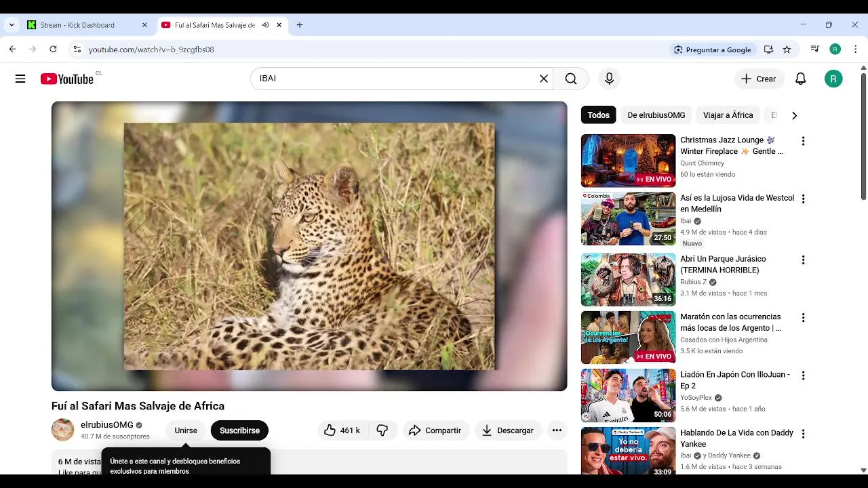The image size is (868, 488).
Task: Open the media control icon in toolbar
Action: [815, 49]
